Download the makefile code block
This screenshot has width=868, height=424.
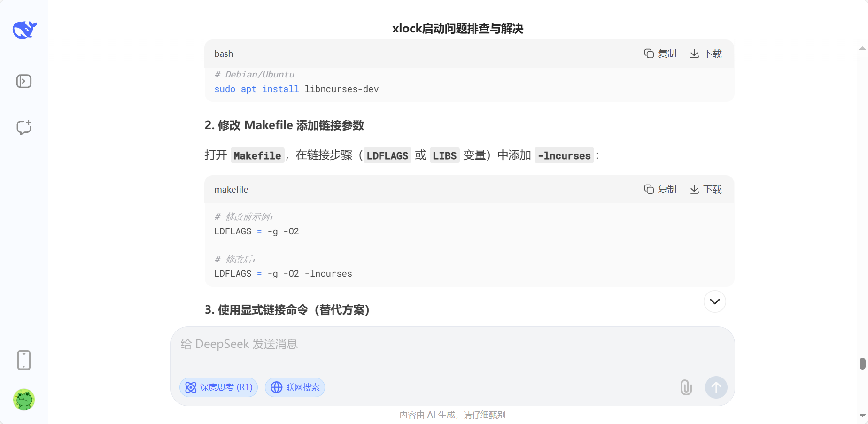(705, 189)
